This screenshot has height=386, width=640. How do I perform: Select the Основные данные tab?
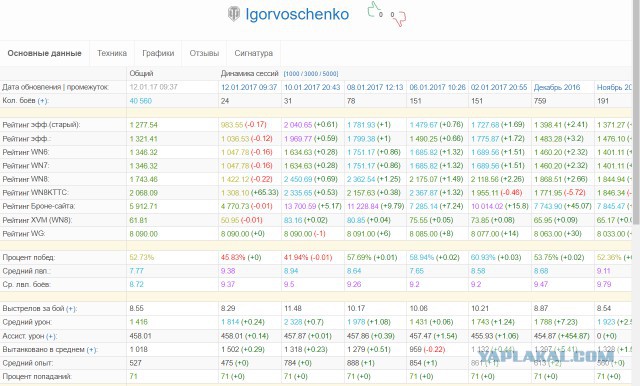click(44, 53)
